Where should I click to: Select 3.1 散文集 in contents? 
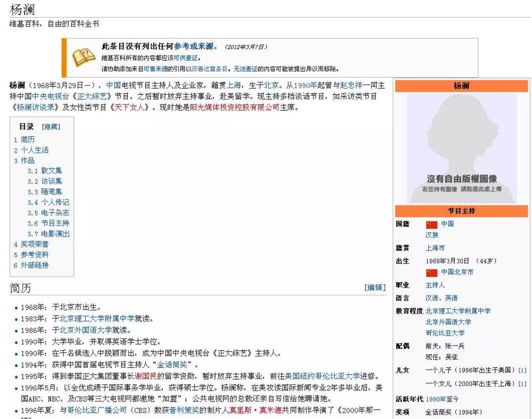point(45,171)
